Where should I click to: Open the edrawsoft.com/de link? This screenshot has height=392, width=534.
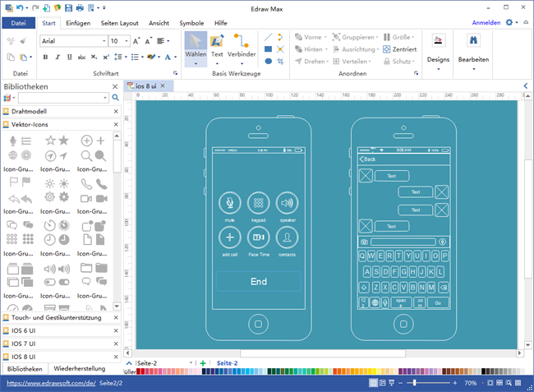[51, 383]
